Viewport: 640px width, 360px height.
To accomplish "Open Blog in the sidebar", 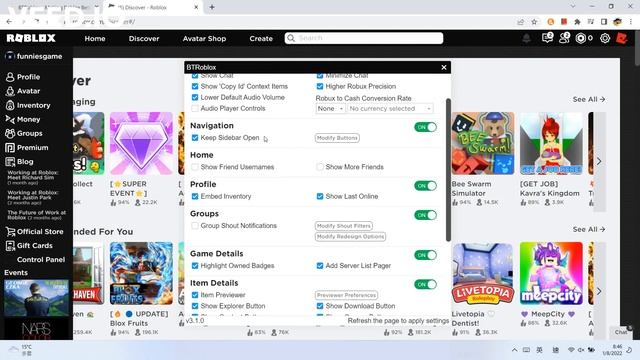I will pyautogui.click(x=19, y=162).
